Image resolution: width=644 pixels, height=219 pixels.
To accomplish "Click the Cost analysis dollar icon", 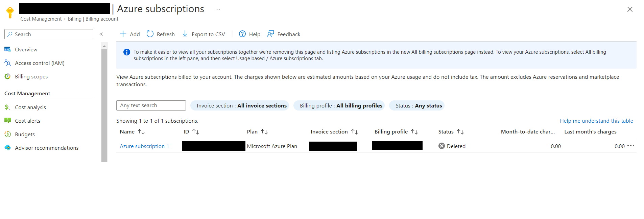I will coord(7,107).
